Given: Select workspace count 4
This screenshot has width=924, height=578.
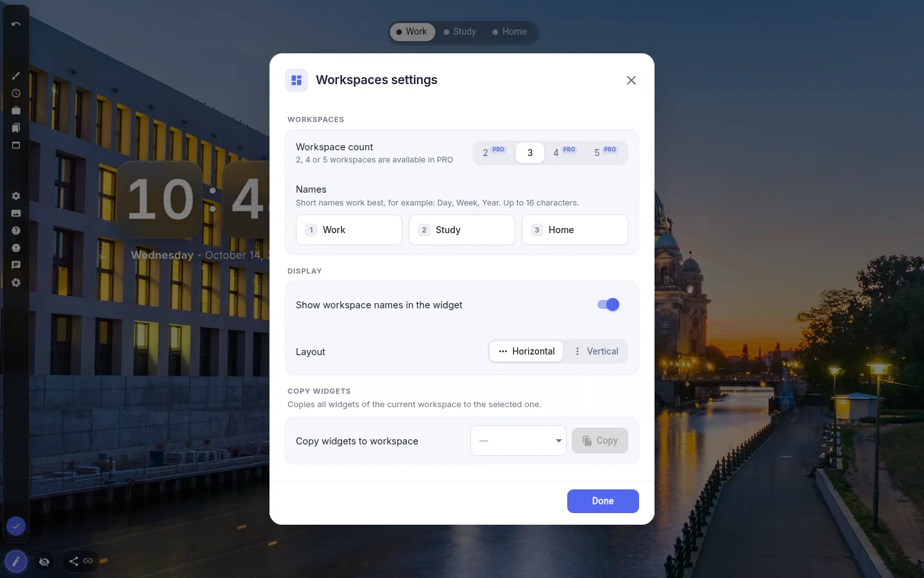Looking at the screenshot, I should point(565,153).
